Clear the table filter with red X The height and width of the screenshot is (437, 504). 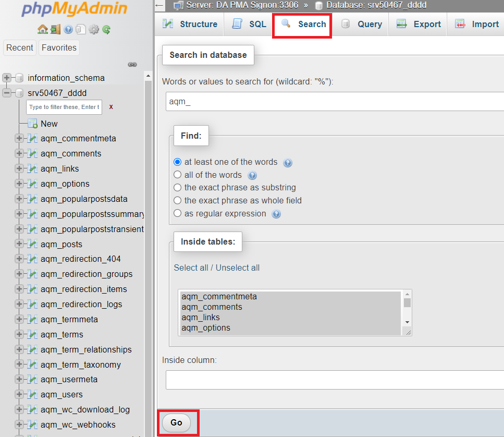(111, 107)
